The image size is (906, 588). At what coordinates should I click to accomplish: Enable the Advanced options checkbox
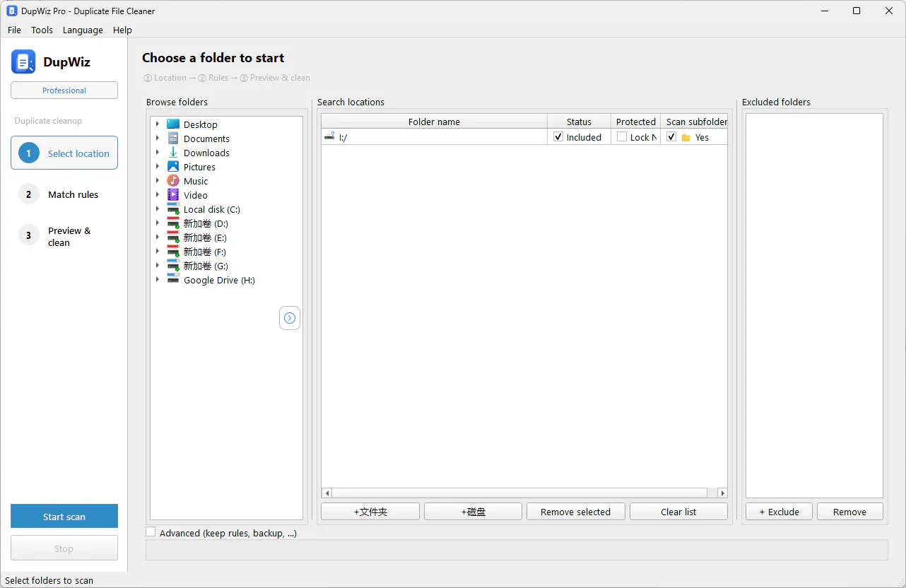151,532
